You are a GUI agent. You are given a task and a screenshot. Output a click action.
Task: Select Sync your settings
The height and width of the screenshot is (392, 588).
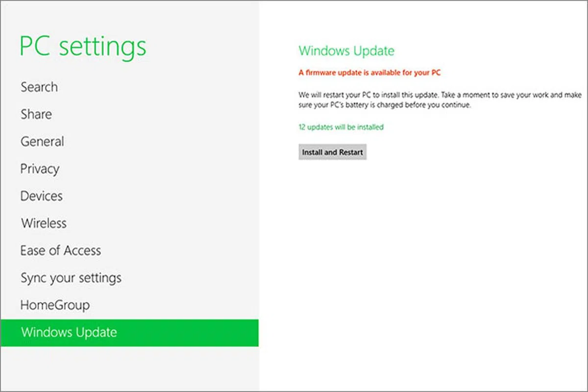pos(71,278)
